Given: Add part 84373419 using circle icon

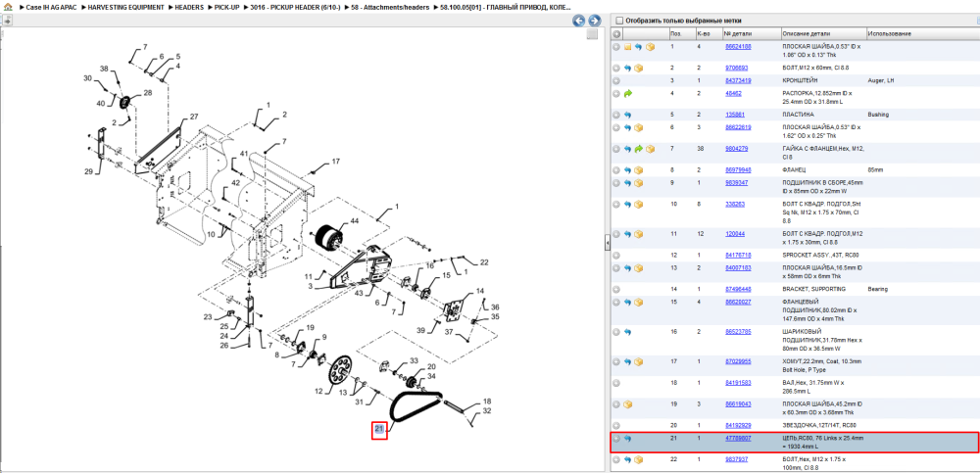Looking at the screenshot, I should click(616, 80).
